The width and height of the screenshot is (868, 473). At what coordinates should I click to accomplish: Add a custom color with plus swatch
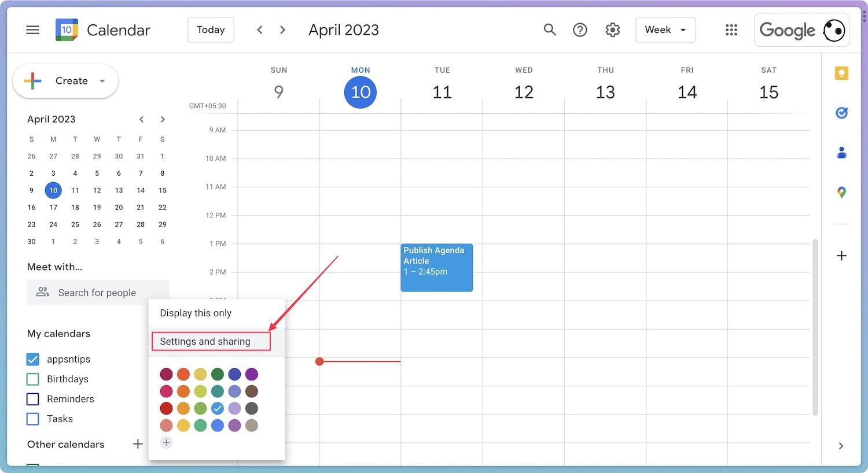tap(166, 442)
